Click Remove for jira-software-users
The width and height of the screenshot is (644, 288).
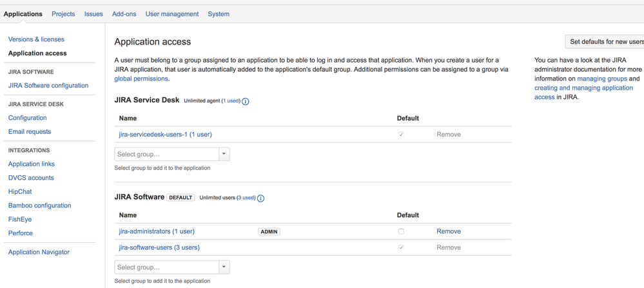[x=449, y=247]
